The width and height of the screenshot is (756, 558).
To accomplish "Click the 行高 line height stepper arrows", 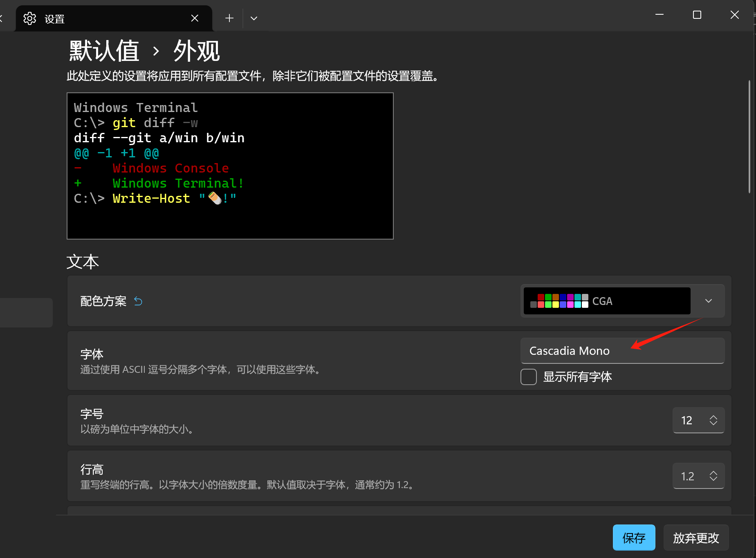I will click(713, 476).
